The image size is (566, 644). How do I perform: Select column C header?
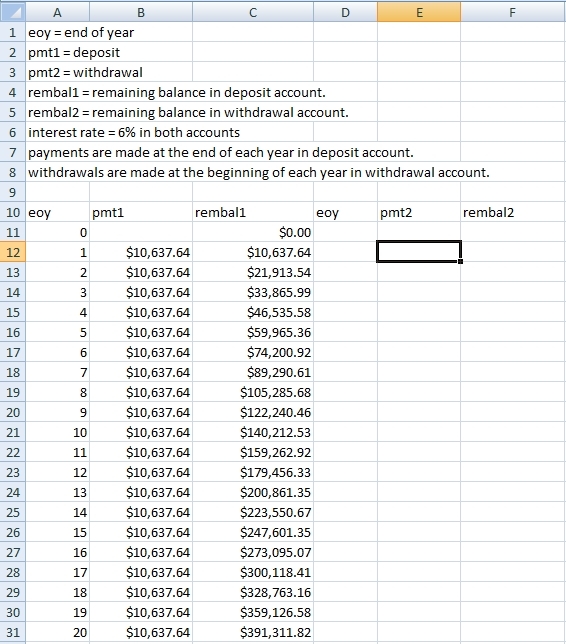click(253, 12)
